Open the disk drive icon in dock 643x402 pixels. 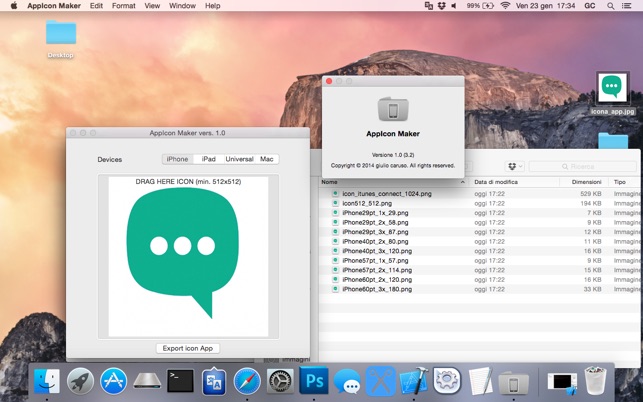click(147, 381)
